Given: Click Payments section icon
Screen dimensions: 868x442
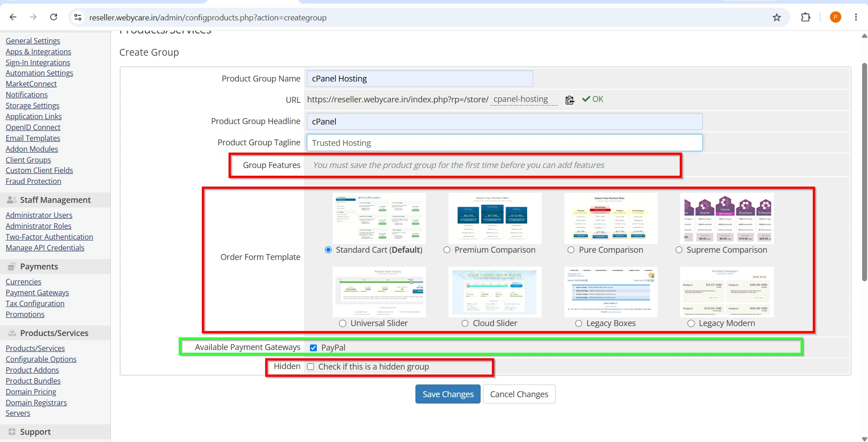Looking at the screenshot, I should click(x=12, y=266).
